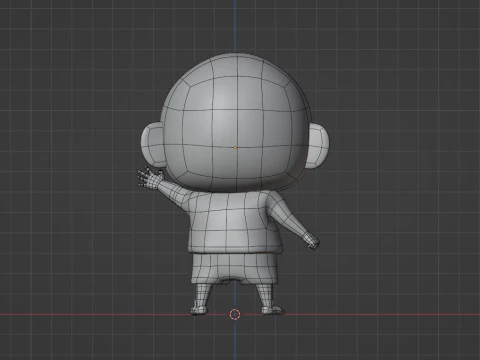Image resolution: width=480 pixels, height=360 pixels.
Task: Click the orange object origin dot on the head
Action: [x=235, y=147]
